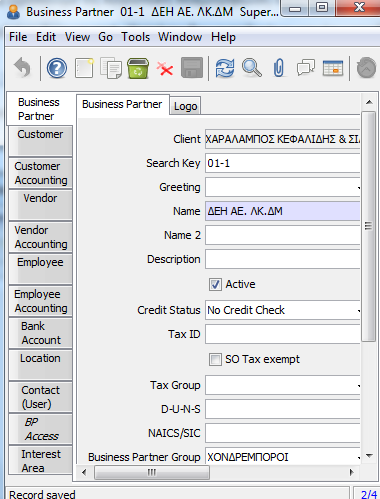Open the Help question mark icon
The width and height of the screenshot is (380, 499).
(x=57, y=68)
